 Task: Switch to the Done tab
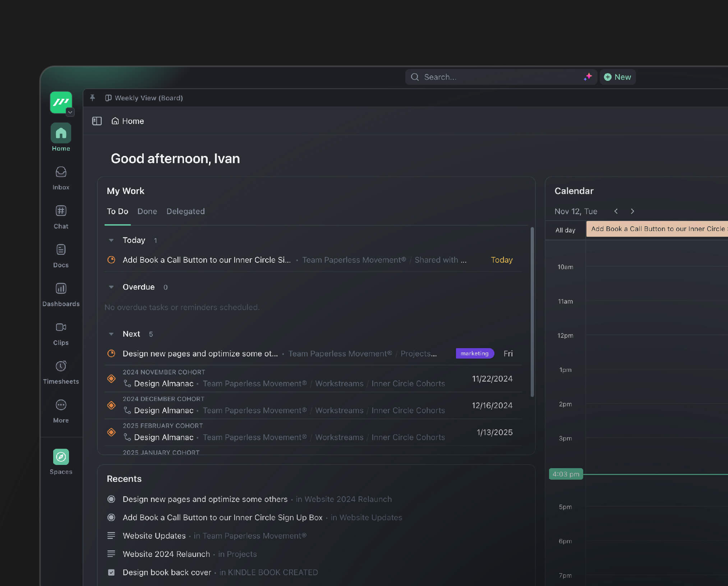coord(147,211)
